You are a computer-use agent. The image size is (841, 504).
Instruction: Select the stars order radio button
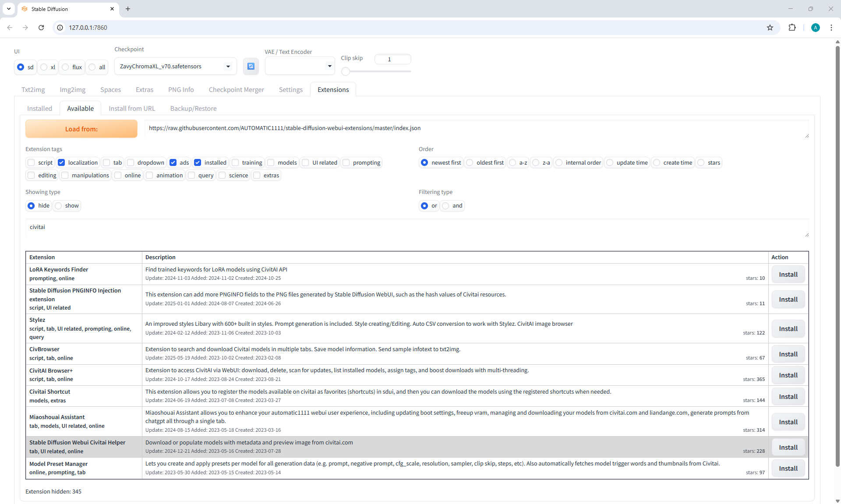[x=701, y=162]
